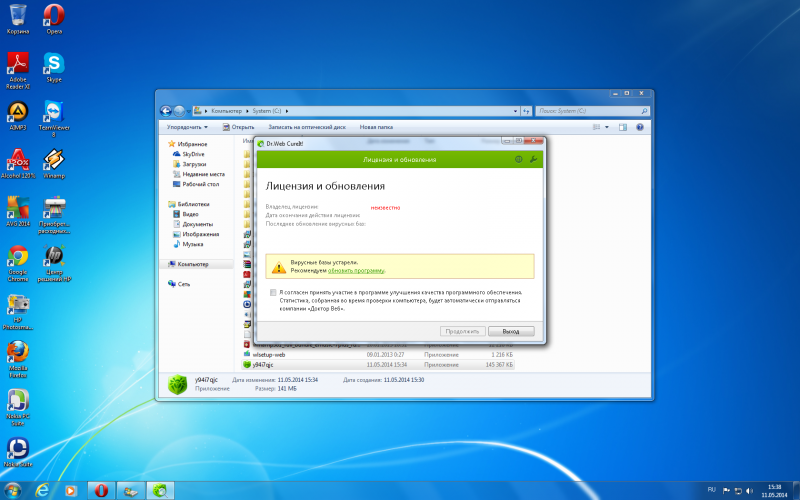Viewport: 800px width, 500px height.
Task: Click Компьютер in the address breadcrumb
Action: point(227,111)
